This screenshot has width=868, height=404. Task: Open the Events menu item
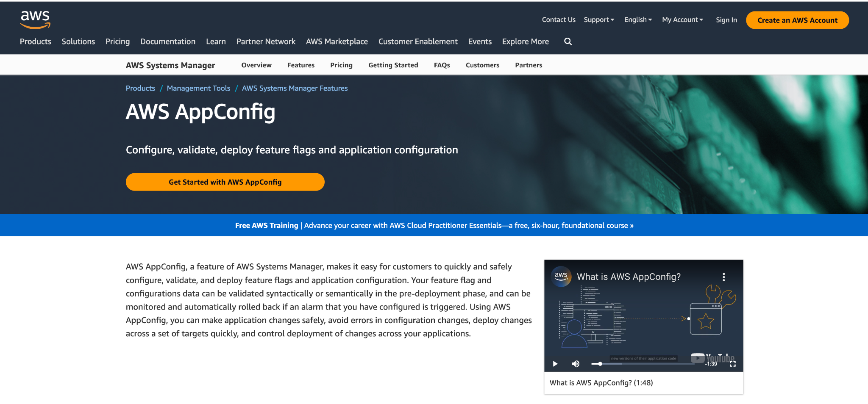coord(480,42)
